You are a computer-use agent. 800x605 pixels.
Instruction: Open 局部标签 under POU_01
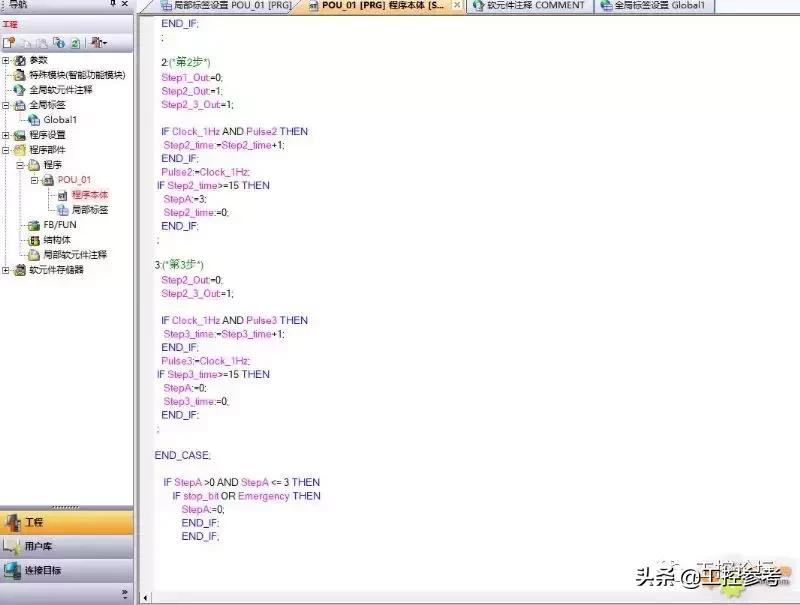(x=89, y=210)
